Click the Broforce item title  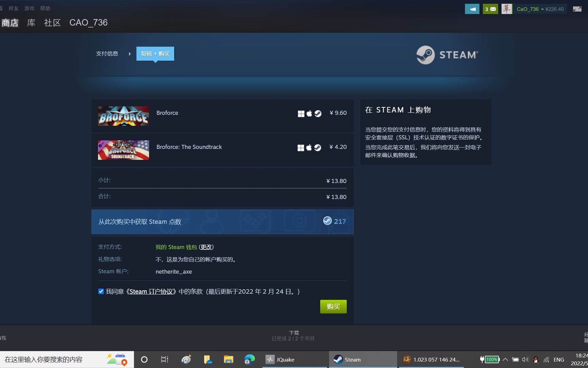167,113
